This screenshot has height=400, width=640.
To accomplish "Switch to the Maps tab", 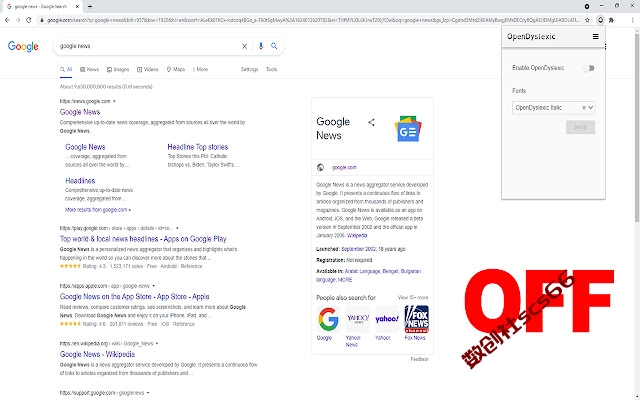I will [176, 69].
